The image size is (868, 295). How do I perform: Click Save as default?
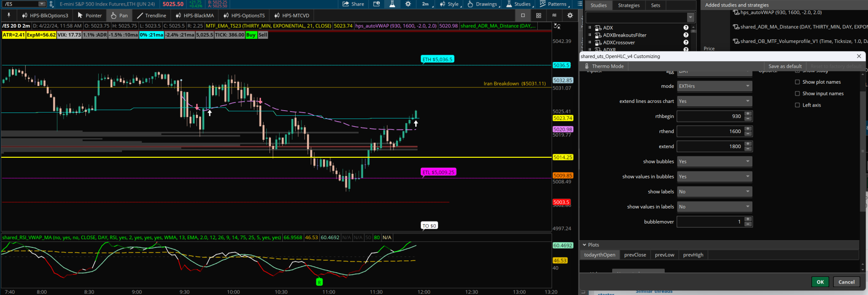785,66
